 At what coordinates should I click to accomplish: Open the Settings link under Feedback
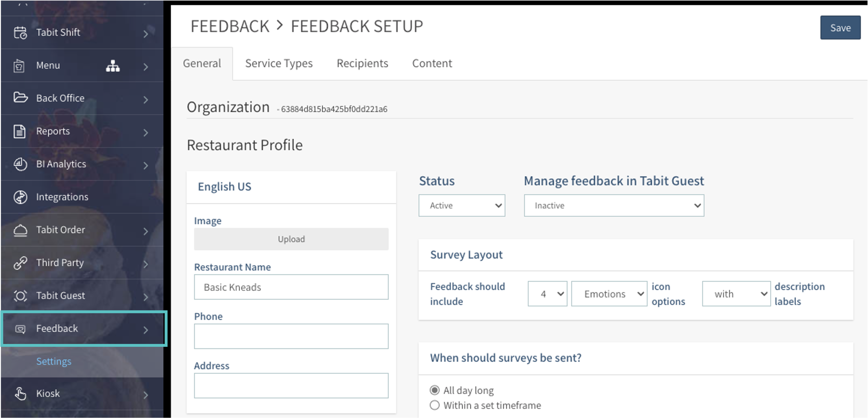[x=54, y=361]
